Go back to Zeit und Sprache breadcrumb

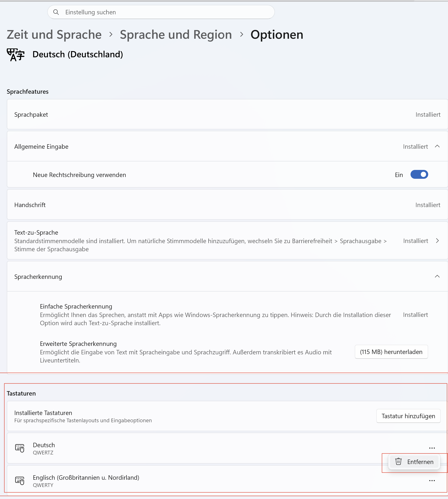pyautogui.click(x=54, y=34)
